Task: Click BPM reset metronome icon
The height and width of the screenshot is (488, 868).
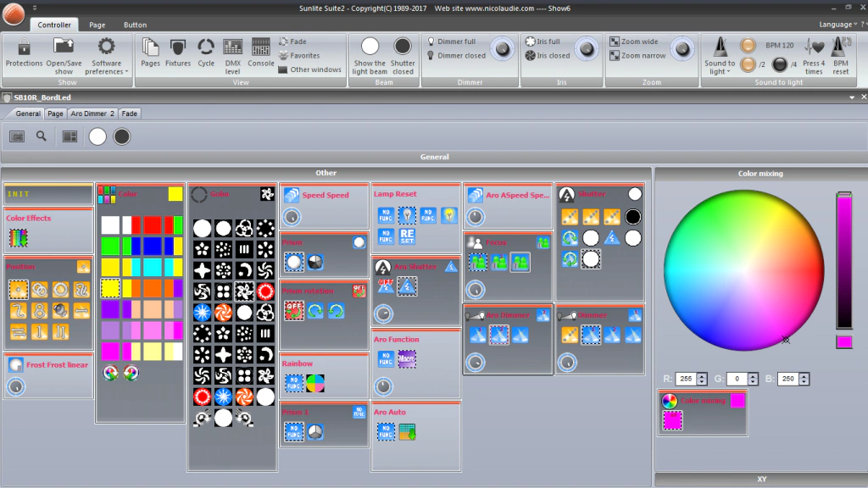Action: tap(840, 47)
